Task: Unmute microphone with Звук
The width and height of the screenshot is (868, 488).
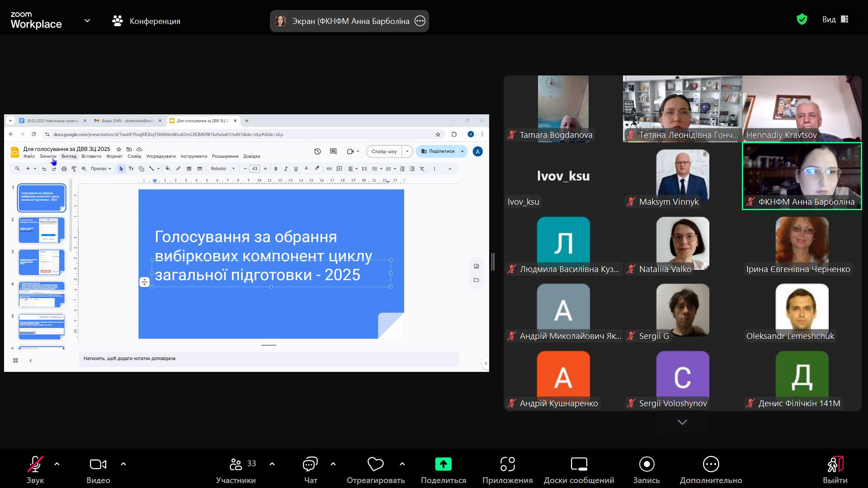Action: click(35, 470)
